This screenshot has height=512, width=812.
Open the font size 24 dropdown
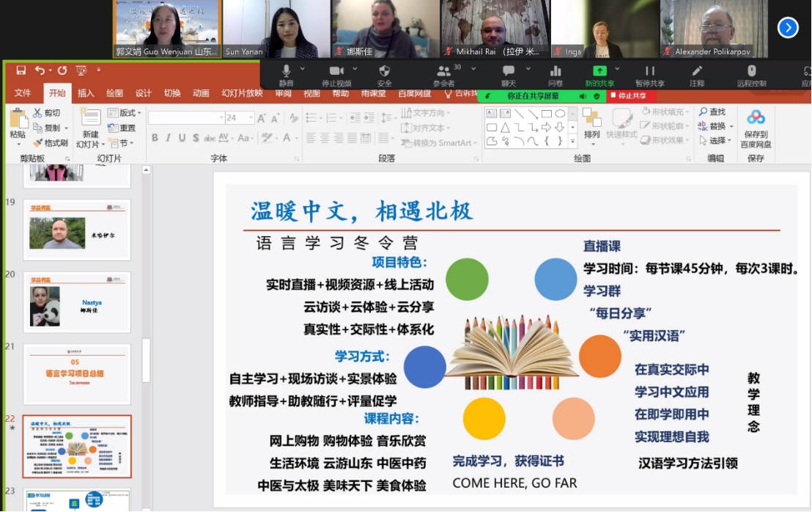click(251, 117)
